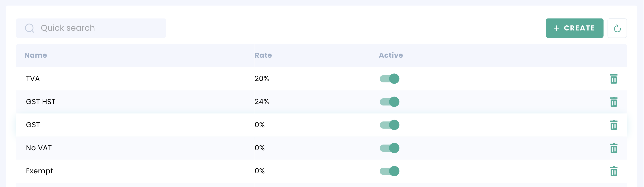The height and width of the screenshot is (187, 644).
Task: Sort by the Rate column header
Action: point(263,55)
